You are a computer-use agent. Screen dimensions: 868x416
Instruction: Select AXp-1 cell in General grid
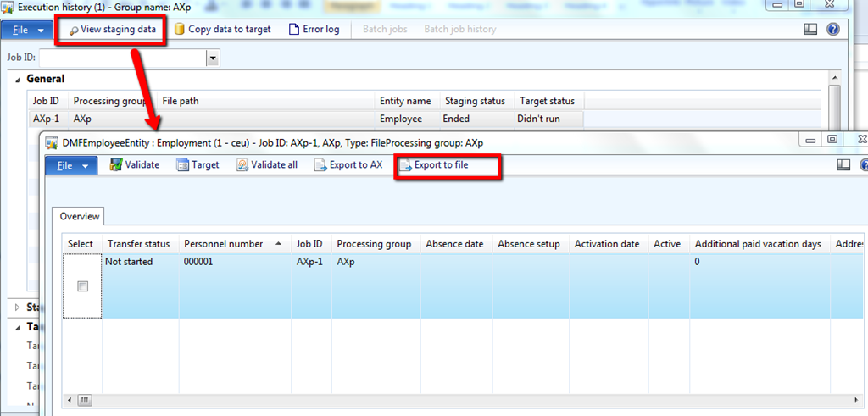tap(48, 119)
